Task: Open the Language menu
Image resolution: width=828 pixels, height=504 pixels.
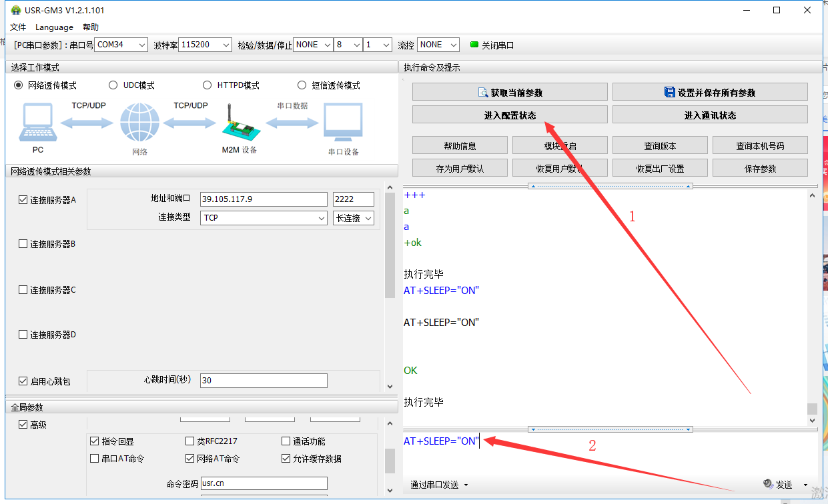Action: coord(54,27)
